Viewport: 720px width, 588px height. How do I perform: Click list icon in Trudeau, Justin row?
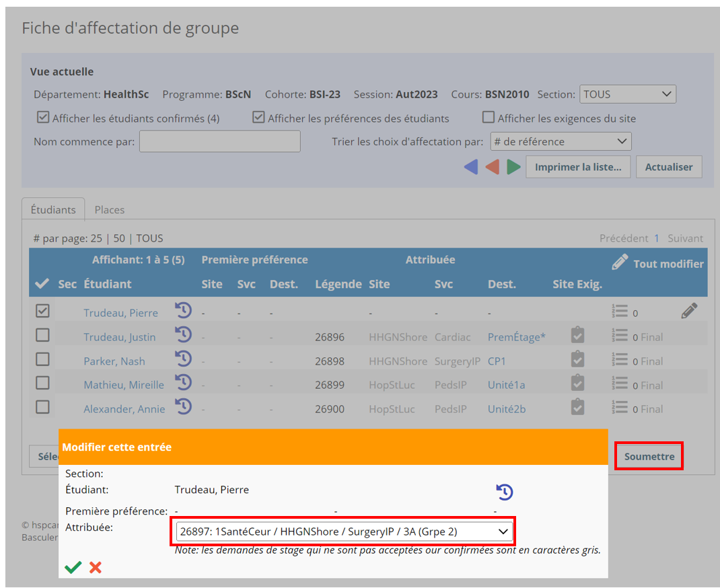tap(620, 335)
